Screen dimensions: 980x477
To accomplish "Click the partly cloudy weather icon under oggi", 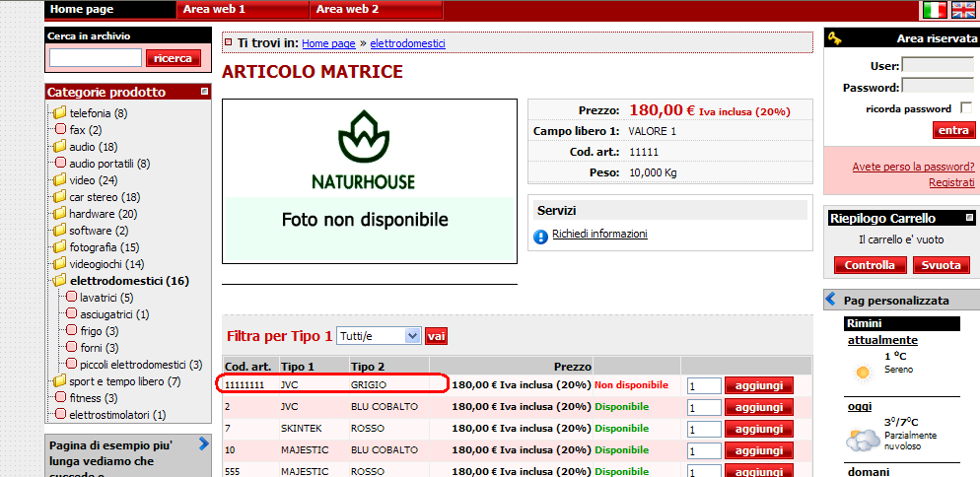I will coord(863,439).
